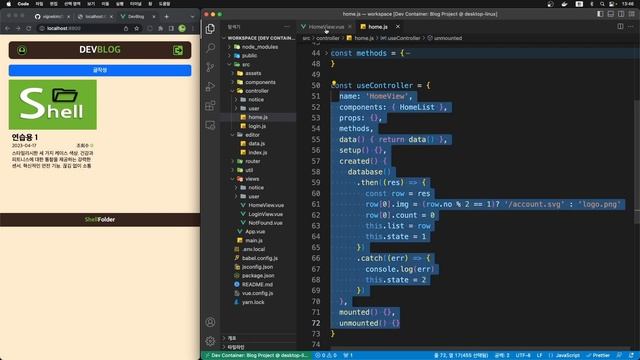The width and height of the screenshot is (640, 360).
Task: Open Customize Layout icon in title bar
Action: 631,14
